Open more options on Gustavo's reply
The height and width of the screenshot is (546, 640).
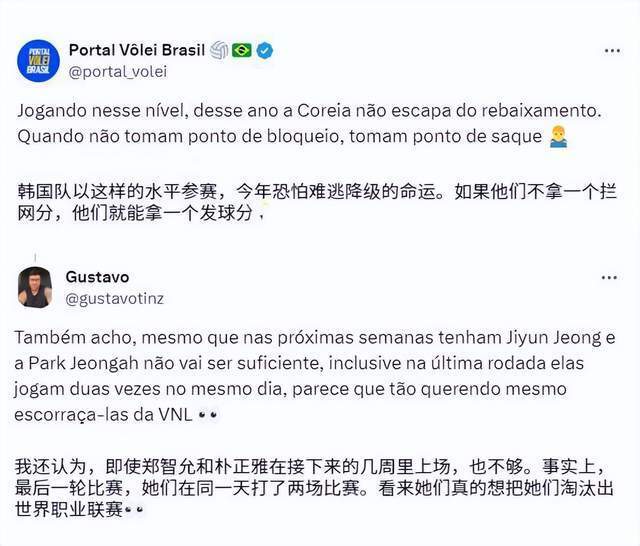pyautogui.click(x=609, y=278)
